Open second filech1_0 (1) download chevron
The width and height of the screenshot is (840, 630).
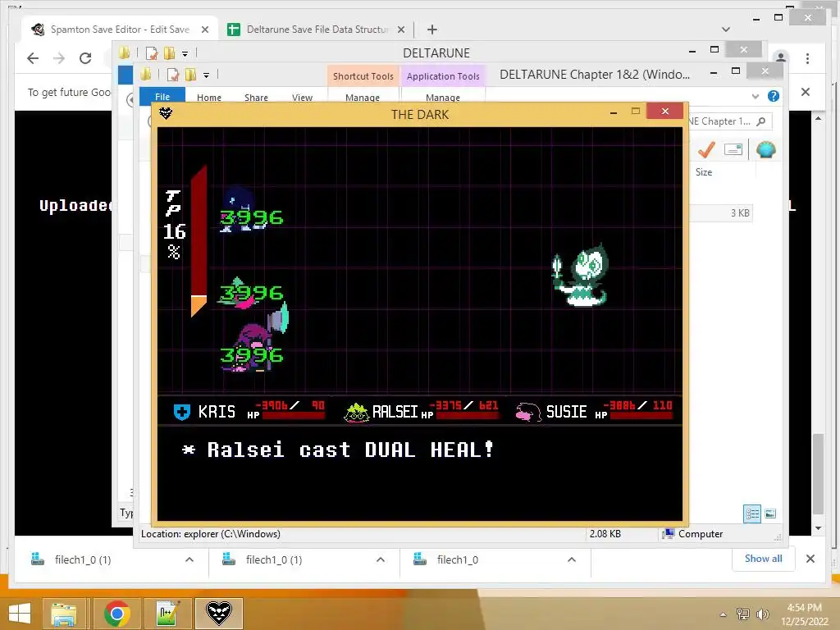381,559
